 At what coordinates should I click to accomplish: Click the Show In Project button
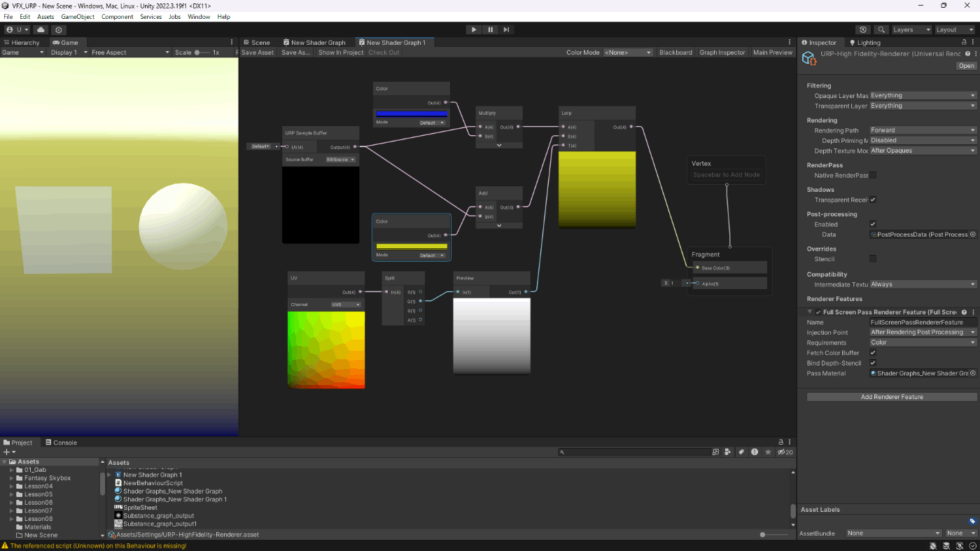tap(341, 53)
